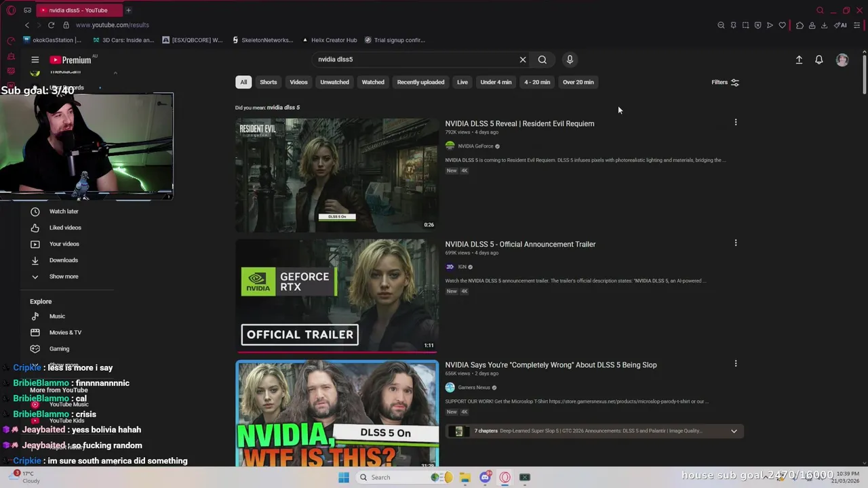
Task: Select the Recently uploaded filter chip
Action: [420, 82]
